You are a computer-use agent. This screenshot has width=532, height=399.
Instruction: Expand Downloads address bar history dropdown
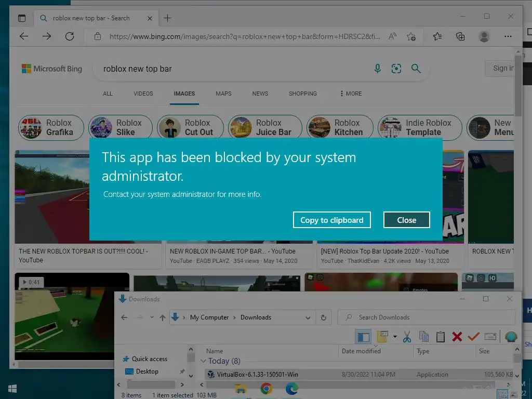(x=308, y=318)
